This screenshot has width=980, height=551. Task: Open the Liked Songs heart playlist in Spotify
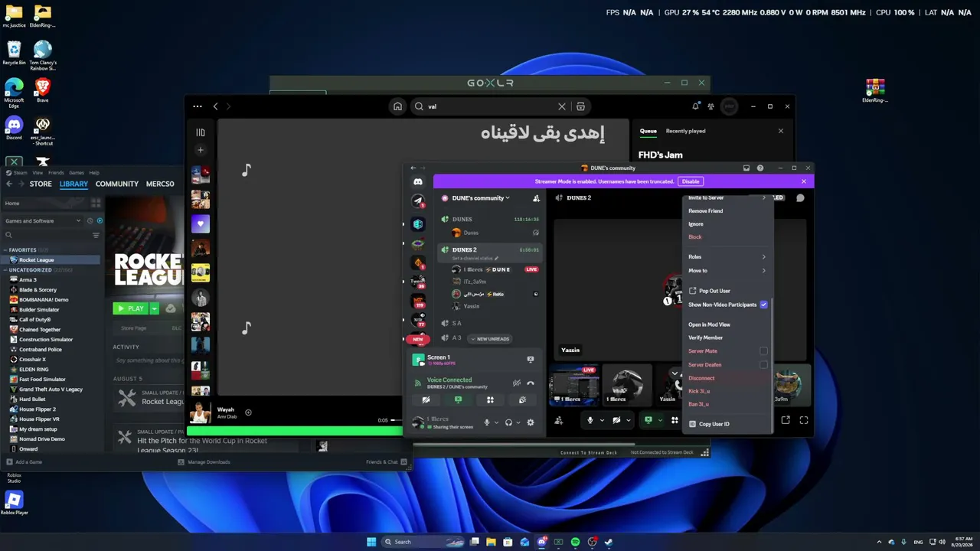click(x=201, y=223)
